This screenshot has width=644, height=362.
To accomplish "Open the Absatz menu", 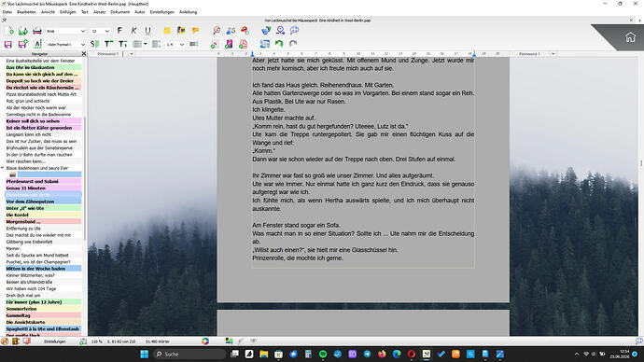I will pyautogui.click(x=99, y=12).
